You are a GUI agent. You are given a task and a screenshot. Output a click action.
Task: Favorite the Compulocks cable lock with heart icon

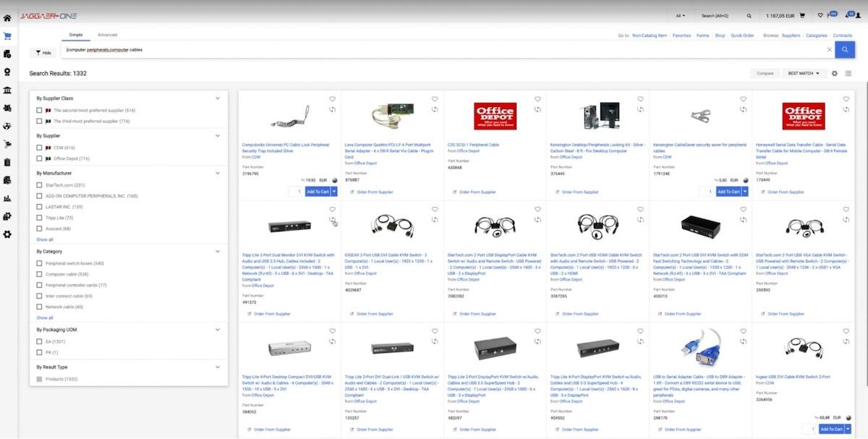[x=332, y=99]
